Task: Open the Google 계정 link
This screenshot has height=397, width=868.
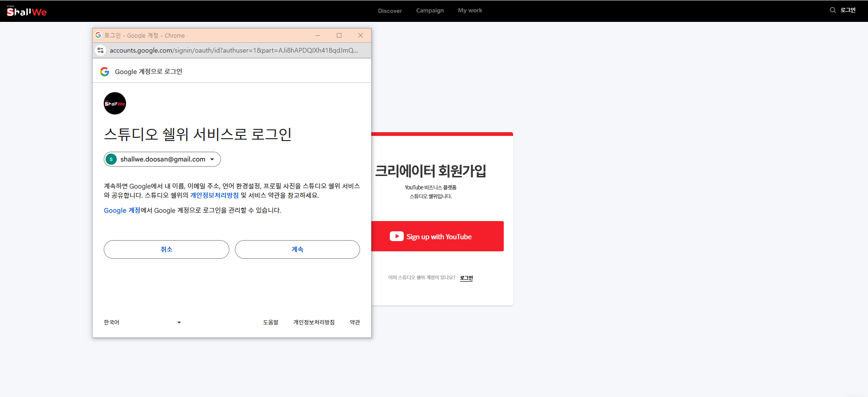Action: click(x=122, y=210)
